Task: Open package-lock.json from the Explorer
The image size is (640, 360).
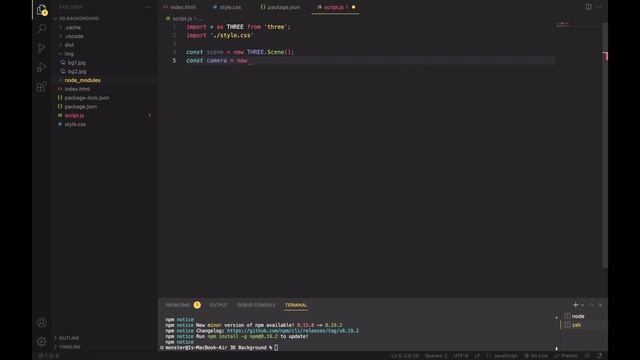Action: pyautogui.click(x=87, y=98)
